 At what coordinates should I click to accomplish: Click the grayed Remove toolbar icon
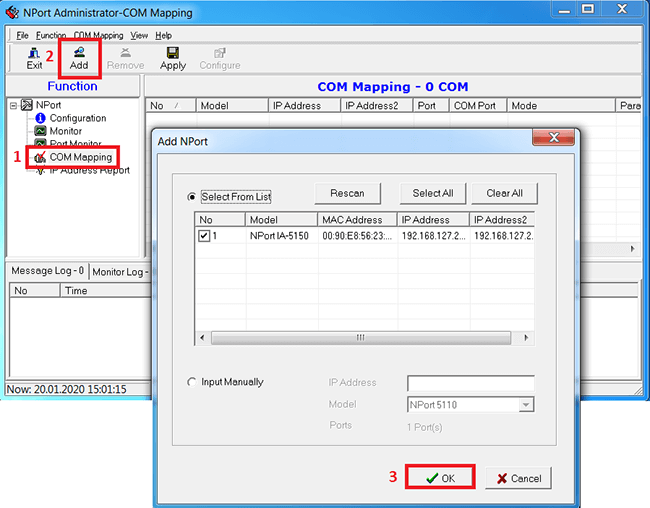click(x=126, y=58)
